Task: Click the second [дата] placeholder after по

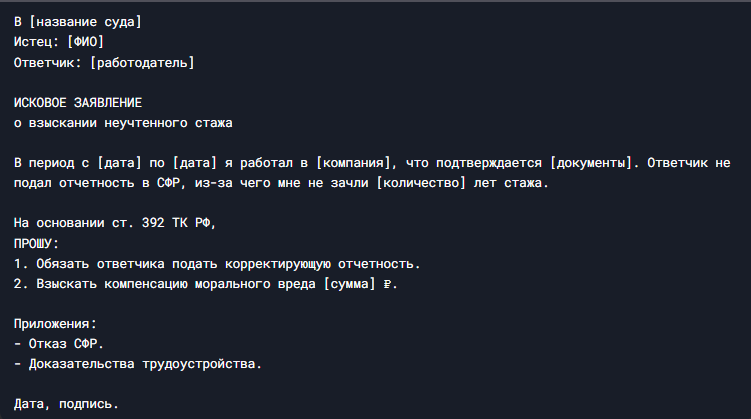Action: click(x=194, y=163)
